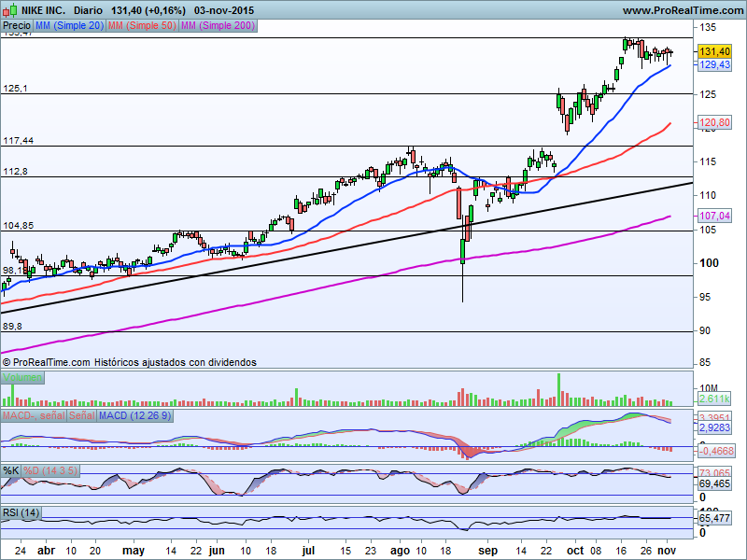Viewport: 747px width, 560px height.
Task: Click the www.ProRealTime.com link at the top
Action: [x=683, y=10]
